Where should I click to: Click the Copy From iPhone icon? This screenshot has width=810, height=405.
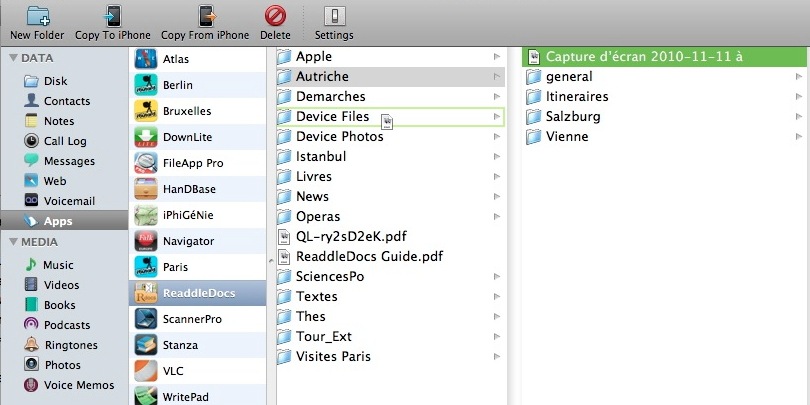pyautogui.click(x=206, y=16)
